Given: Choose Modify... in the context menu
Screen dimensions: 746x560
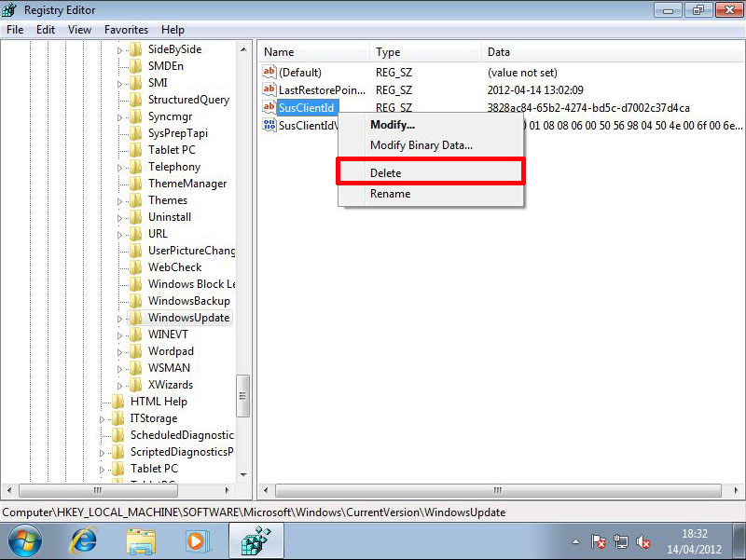Looking at the screenshot, I should pyautogui.click(x=431, y=125).
